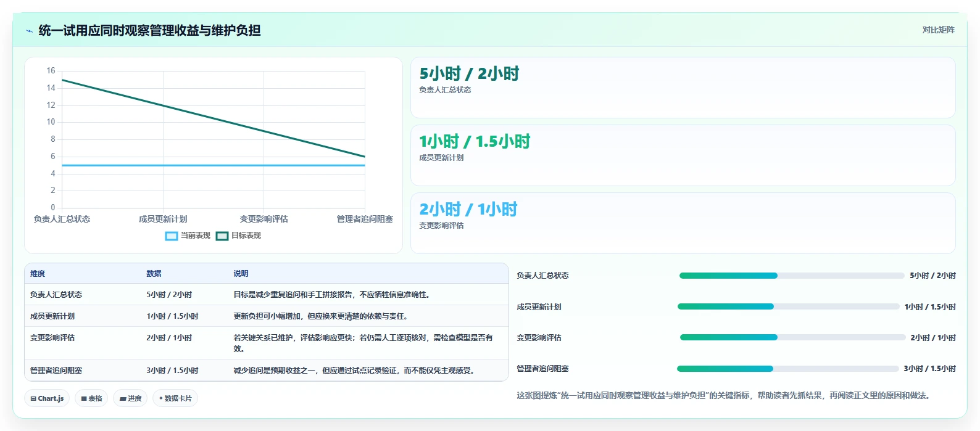
Task: Click the description starting 若关键关系已维护
Action: pyautogui.click(x=363, y=343)
